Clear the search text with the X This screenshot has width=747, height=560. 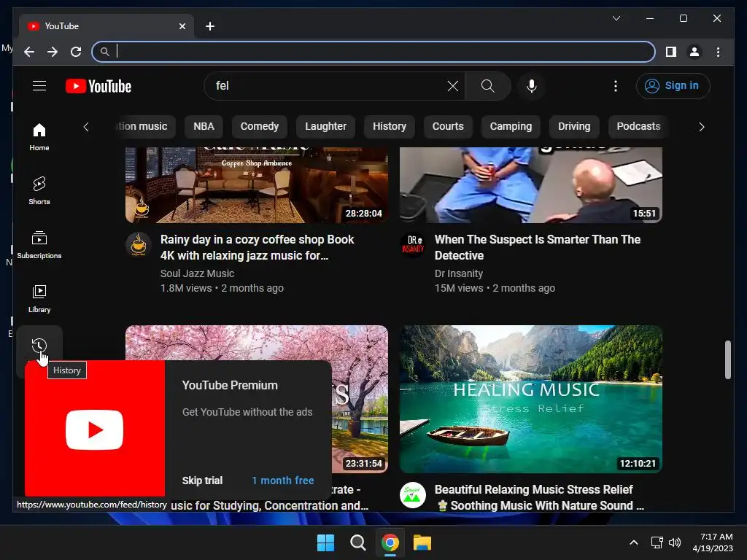coord(452,86)
